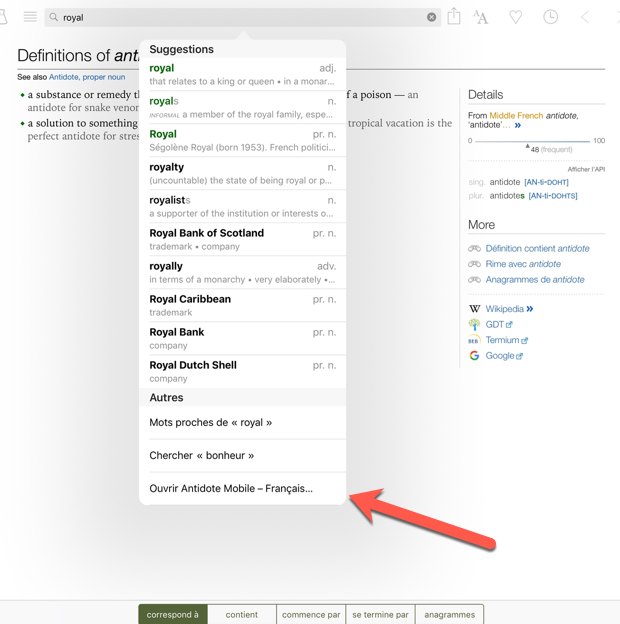The image size is (620, 624).
Task: Click in the search field
Action: click(240, 17)
